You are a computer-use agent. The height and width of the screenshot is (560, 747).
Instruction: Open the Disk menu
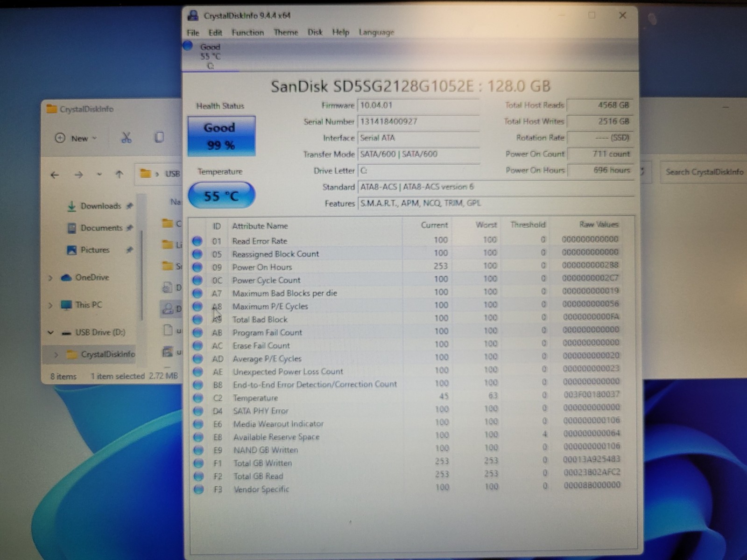(x=315, y=32)
